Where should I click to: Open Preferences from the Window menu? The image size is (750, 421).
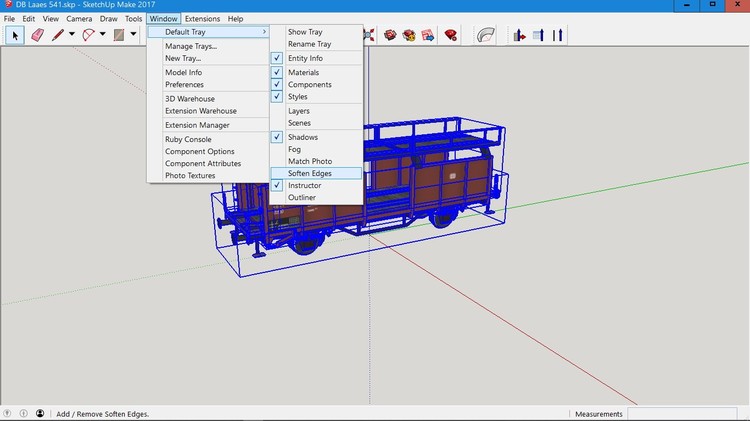pyautogui.click(x=184, y=85)
